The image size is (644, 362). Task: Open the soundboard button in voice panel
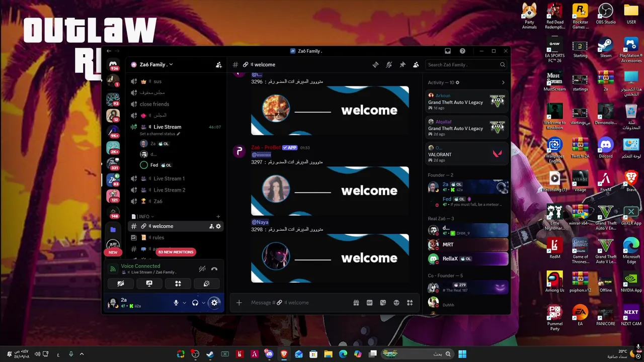pos(206,284)
